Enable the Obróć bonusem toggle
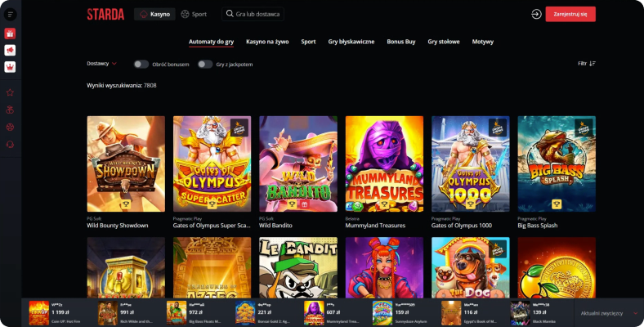 141,64
